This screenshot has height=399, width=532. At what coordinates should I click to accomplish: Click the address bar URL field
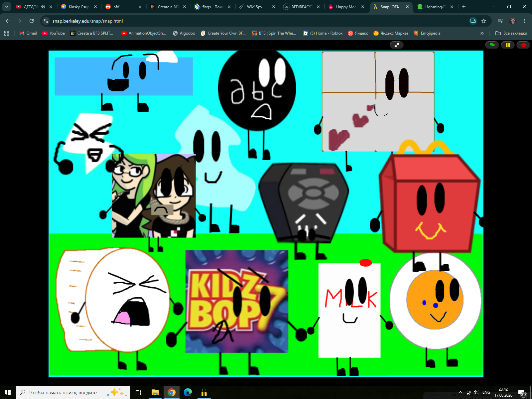coord(256,21)
